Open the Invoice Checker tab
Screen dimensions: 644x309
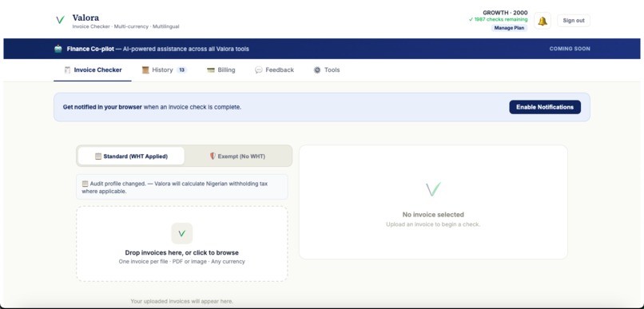click(93, 70)
